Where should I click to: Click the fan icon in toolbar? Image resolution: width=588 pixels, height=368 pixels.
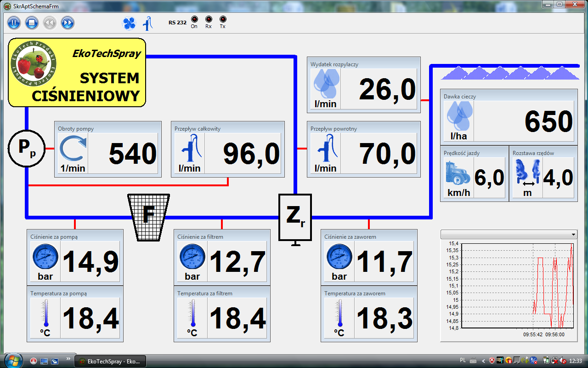click(130, 23)
